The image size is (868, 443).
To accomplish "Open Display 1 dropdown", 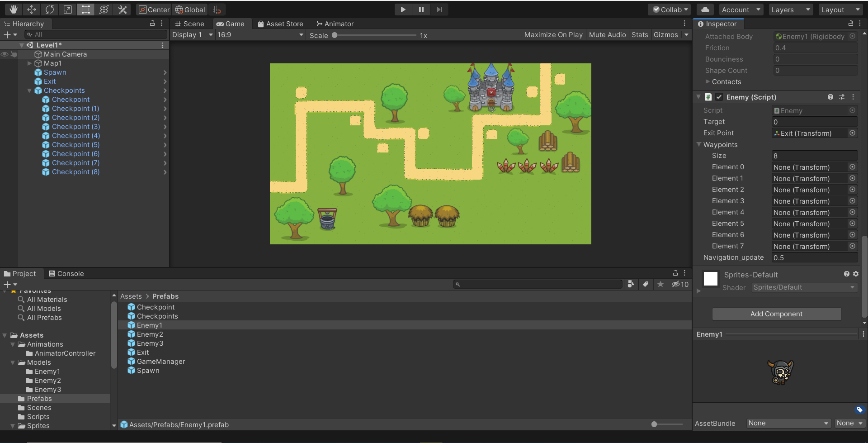I will (192, 35).
